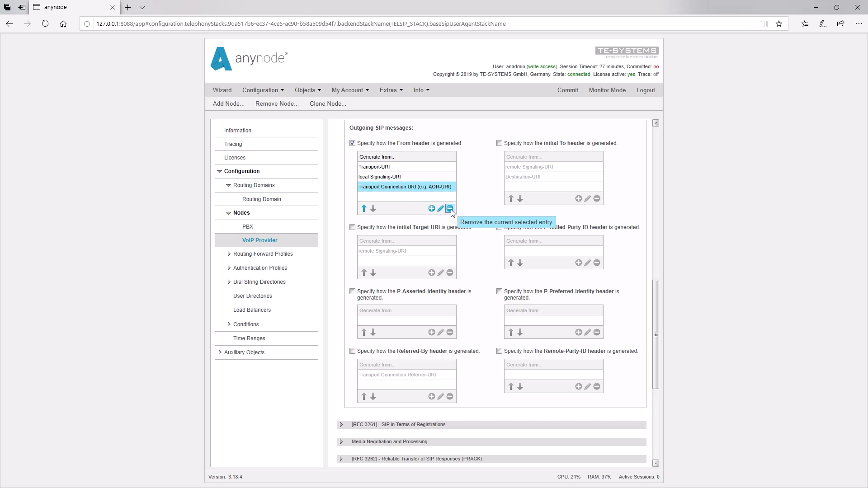The height and width of the screenshot is (488, 868).
Task: Expand Routing Forward Profiles tree node
Action: (x=229, y=254)
